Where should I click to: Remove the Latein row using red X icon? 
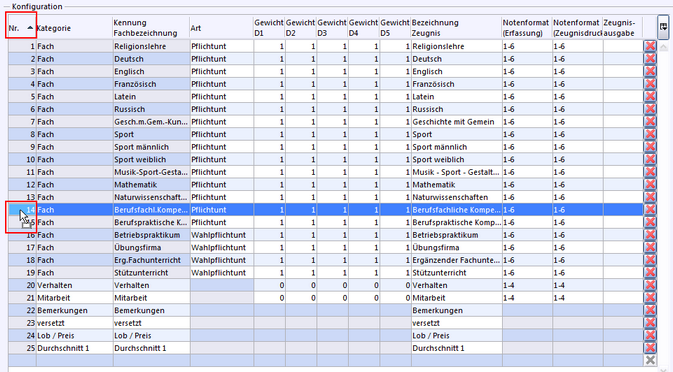point(650,97)
